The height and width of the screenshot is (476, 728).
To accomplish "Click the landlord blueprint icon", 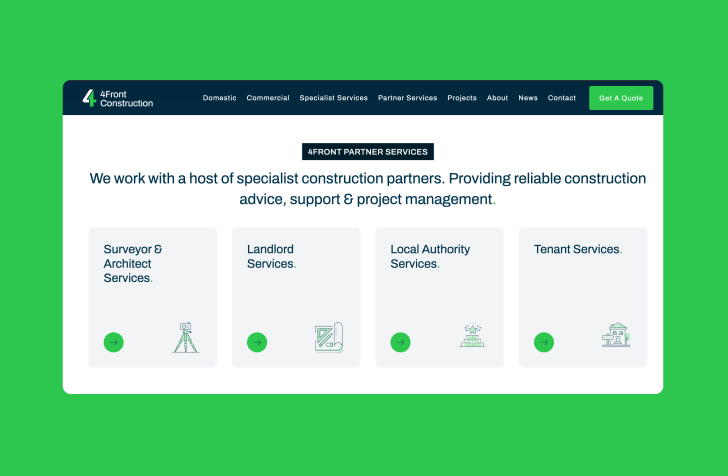I will click(x=329, y=337).
